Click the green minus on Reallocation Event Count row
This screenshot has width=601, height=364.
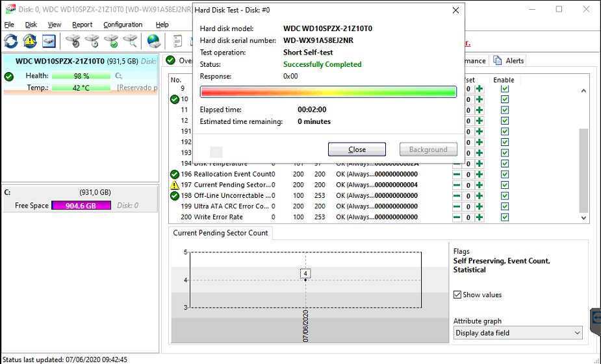click(457, 175)
